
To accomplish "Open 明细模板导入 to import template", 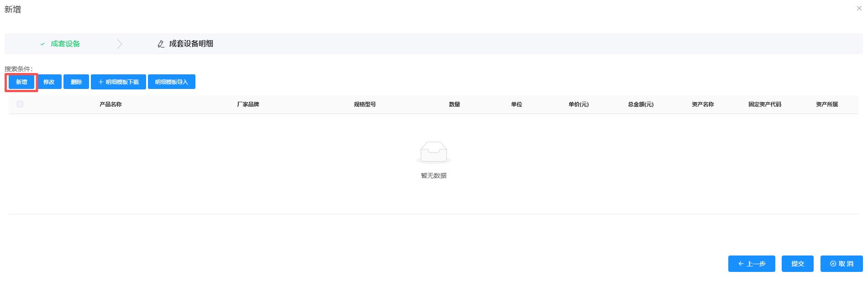I will coord(171,82).
